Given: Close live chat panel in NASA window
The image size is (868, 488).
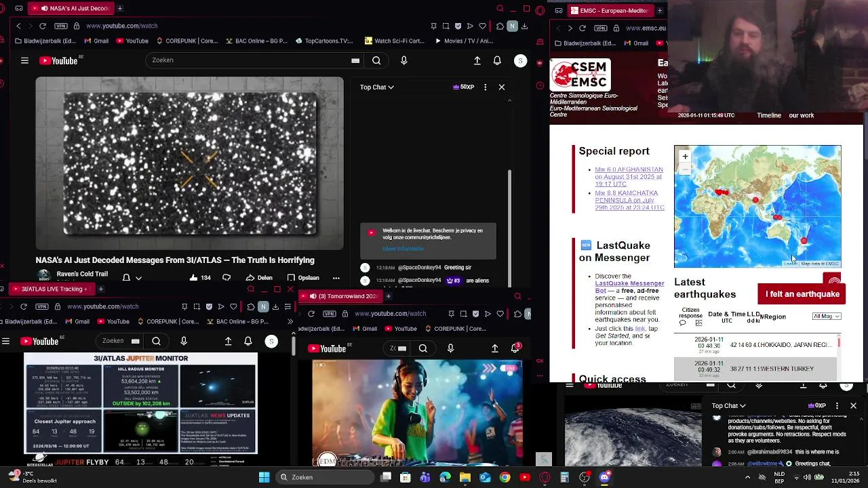Looking at the screenshot, I should click(502, 87).
